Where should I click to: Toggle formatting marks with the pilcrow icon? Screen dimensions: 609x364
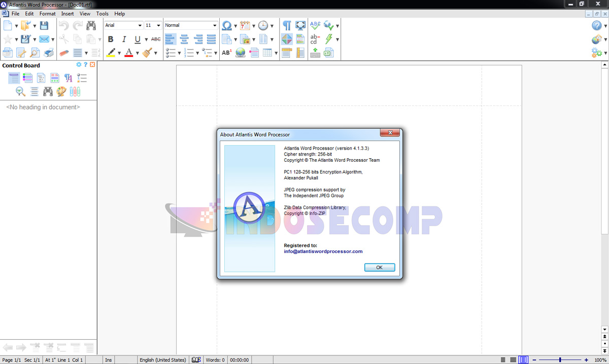coord(287,25)
